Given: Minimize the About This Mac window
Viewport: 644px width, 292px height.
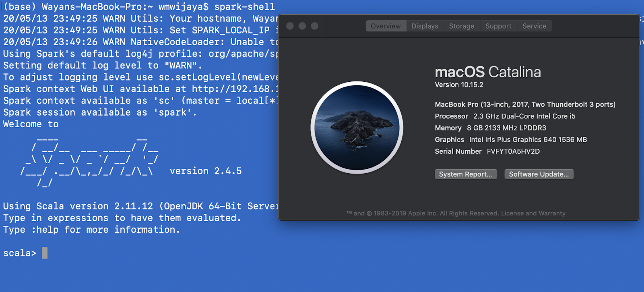Looking at the screenshot, I should coord(302,26).
